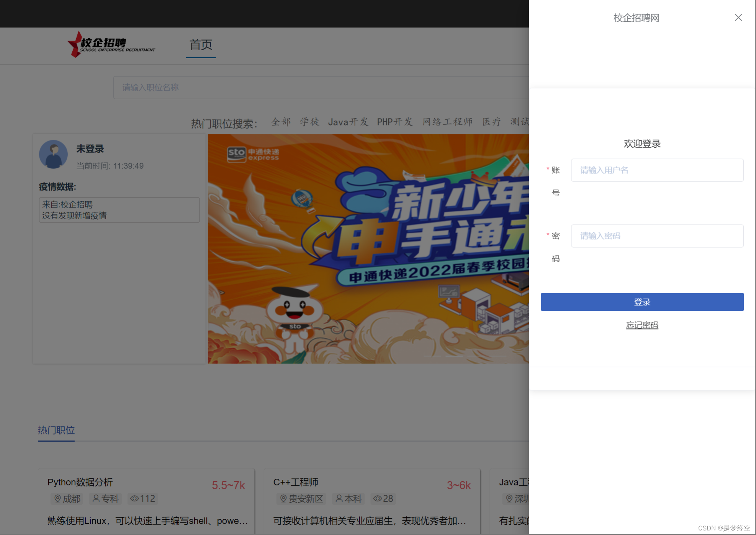756x535 pixels.
Task: Click the 贵安新区 location icon
Action: coord(283,499)
